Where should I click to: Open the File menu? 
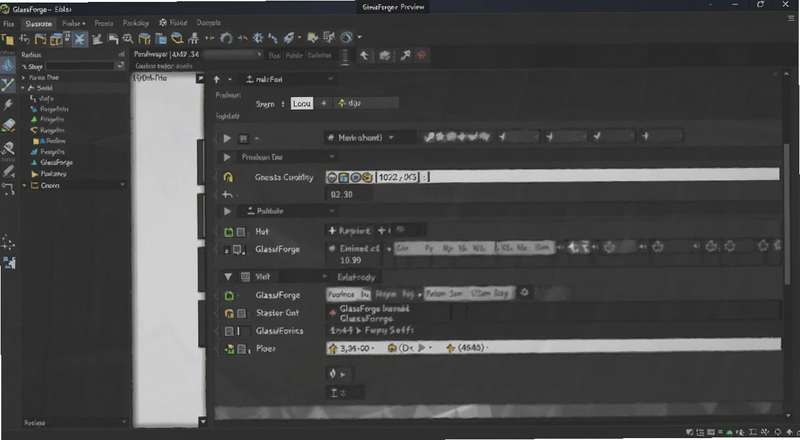tap(8, 23)
